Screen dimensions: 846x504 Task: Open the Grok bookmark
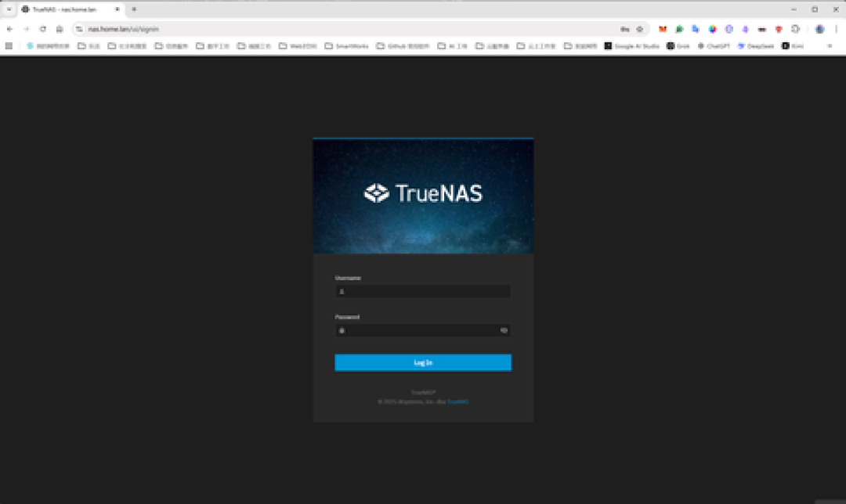coord(678,46)
